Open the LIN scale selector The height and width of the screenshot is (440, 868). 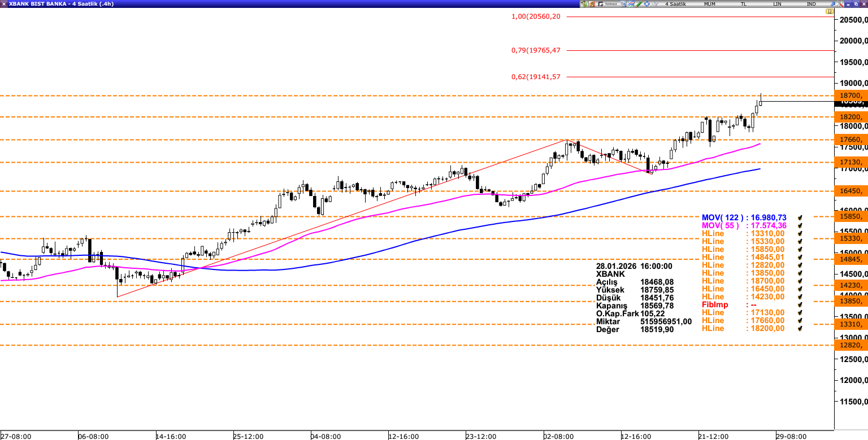click(x=778, y=4)
